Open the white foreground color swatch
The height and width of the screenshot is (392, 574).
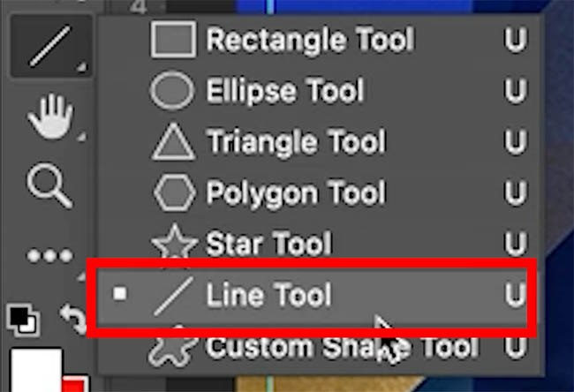(36, 371)
